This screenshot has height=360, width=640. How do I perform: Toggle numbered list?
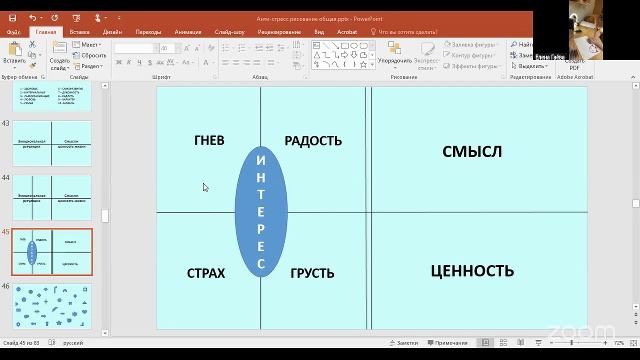tap(243, 49)
